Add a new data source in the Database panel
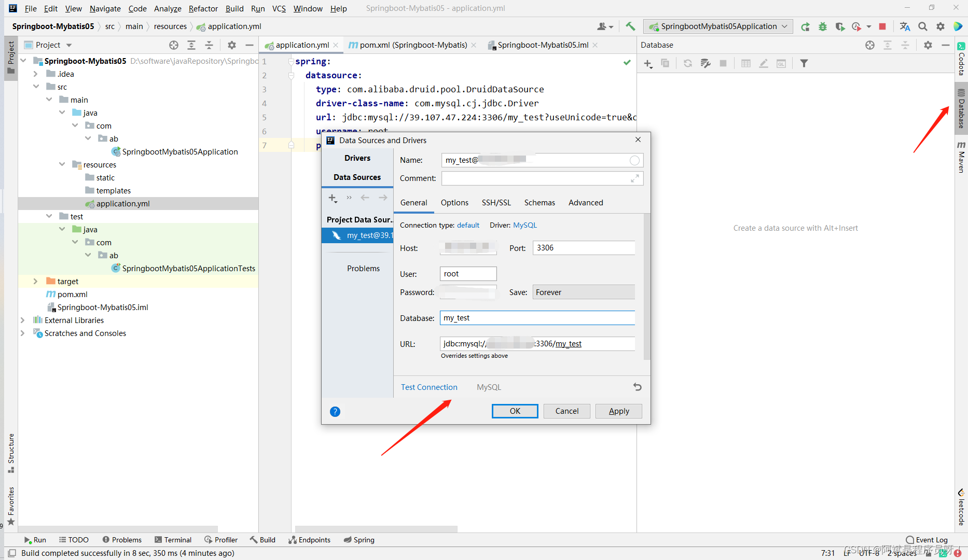Viewport: 968px width, 560px height. pyautogui.click(x=648, y=64)
